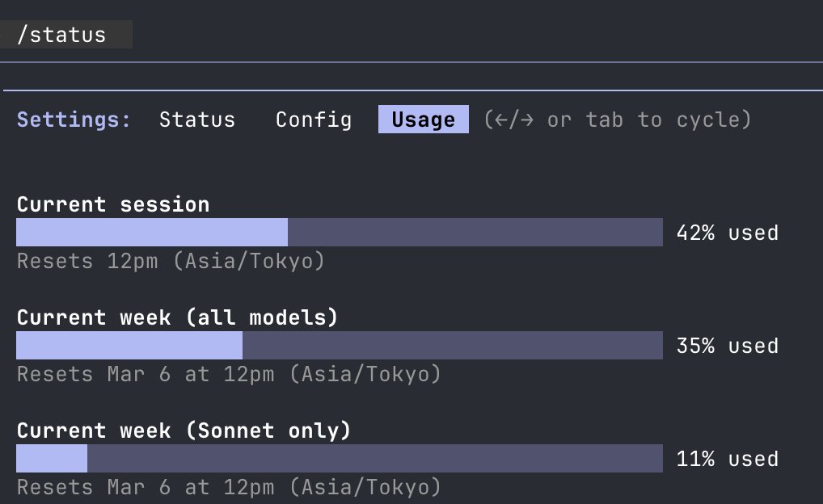Click the Current session usage bar
Viewport: 823px width, 504px height.
coord(339,233)
